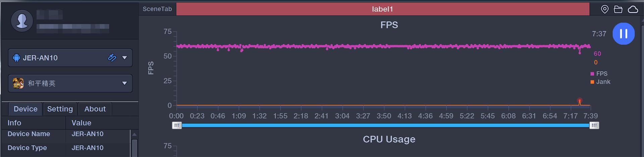Switch to the Setting tab
644x157 pixels.
pos(60,109)
